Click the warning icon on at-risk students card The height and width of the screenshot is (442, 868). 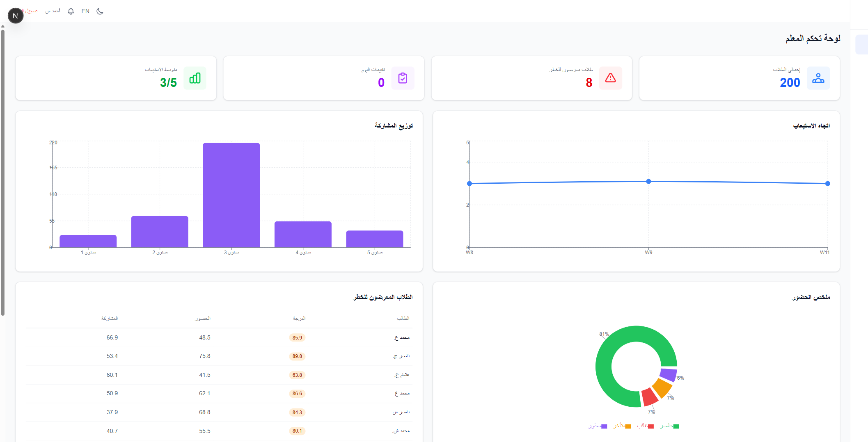point(611,78)
